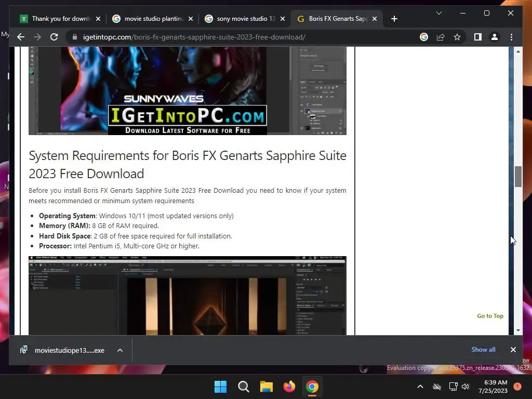Select "Hard Disk Space" requirement line
The image size is (532, 399).
[x=136, y=236]
